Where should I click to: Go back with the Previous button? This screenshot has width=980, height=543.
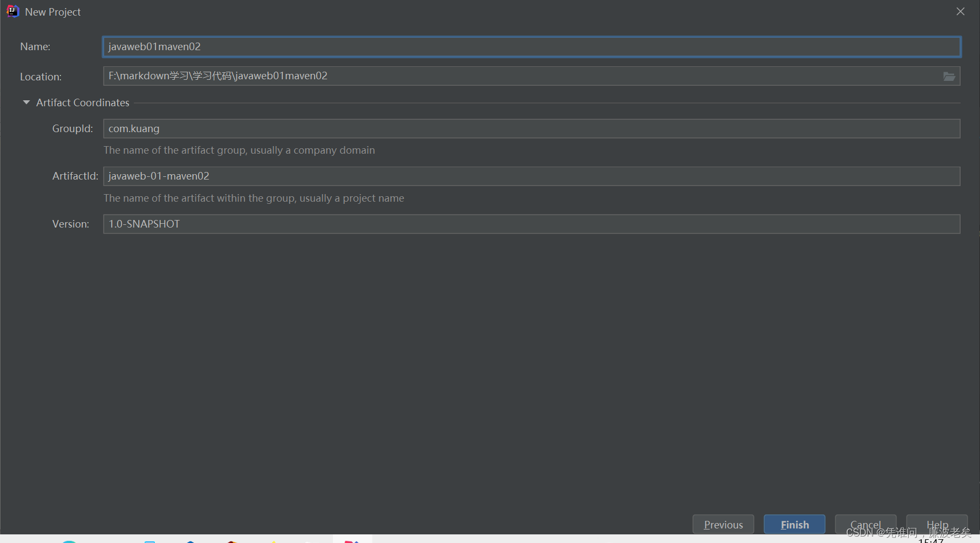point(723,525)
